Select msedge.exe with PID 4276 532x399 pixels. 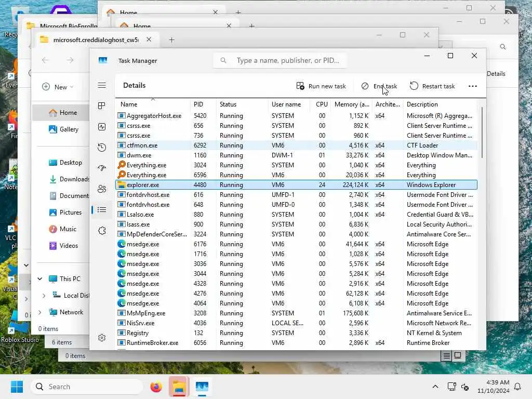coord(296,294)
